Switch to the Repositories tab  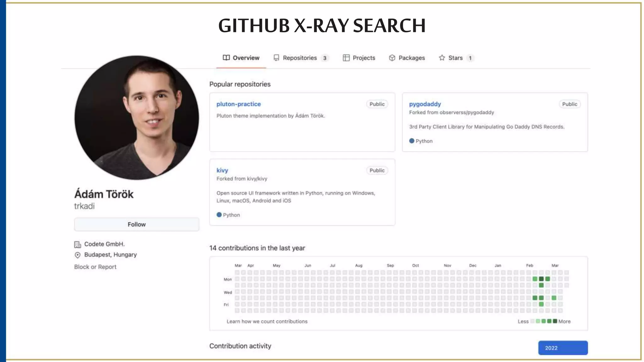click(301, 58)
